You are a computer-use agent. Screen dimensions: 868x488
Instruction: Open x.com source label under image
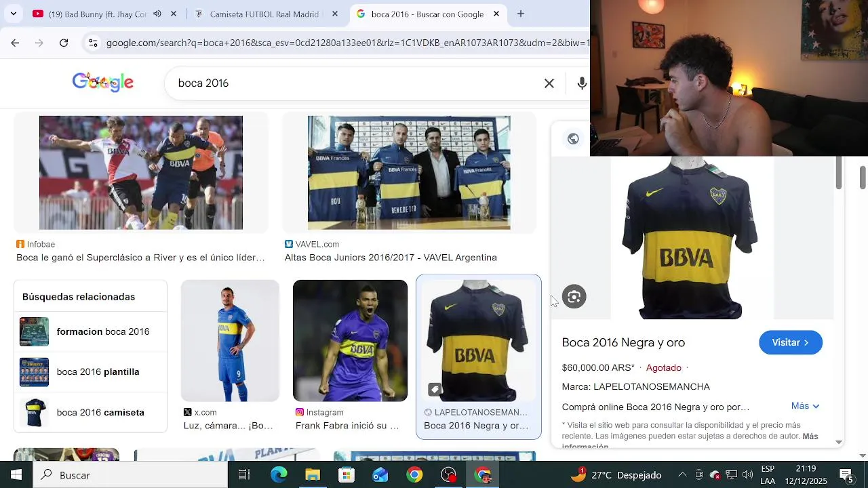pyautogui.click(x=200, y=412)
